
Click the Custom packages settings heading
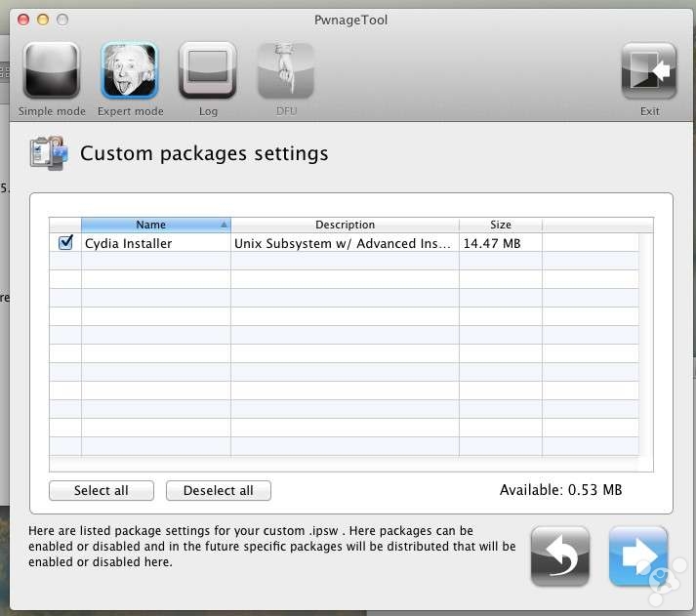(204, 153)
